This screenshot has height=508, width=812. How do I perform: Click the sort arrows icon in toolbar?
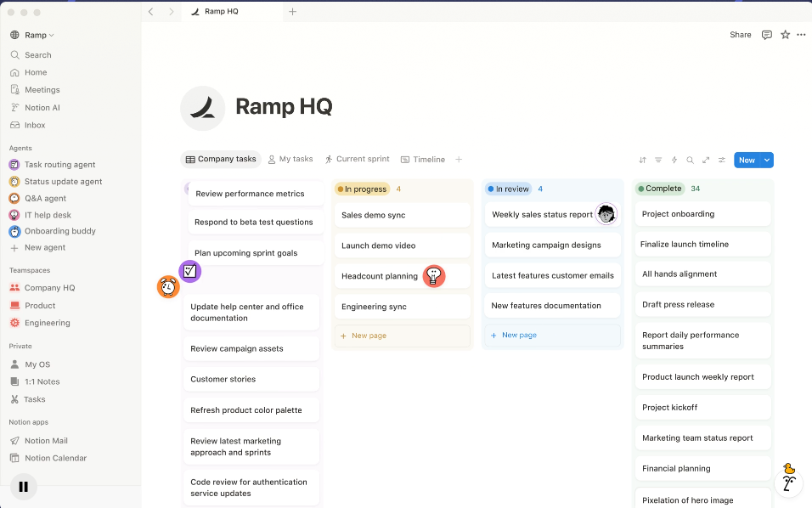[642, 160]
